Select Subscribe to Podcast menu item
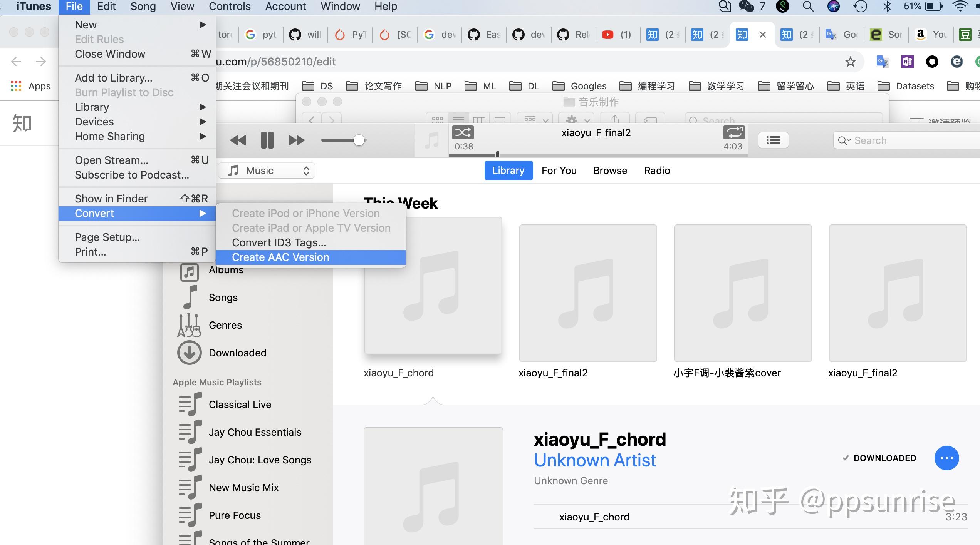 (x=137, y=175)
